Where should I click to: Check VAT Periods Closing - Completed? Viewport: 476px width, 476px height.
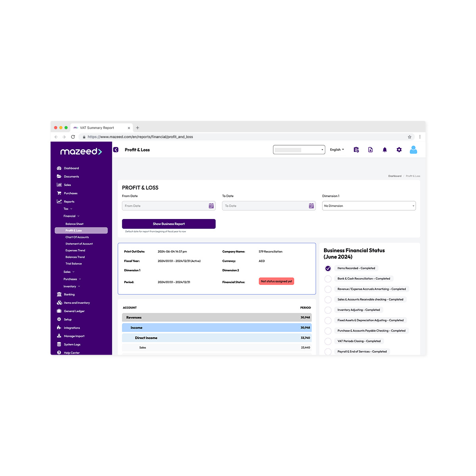328,341
